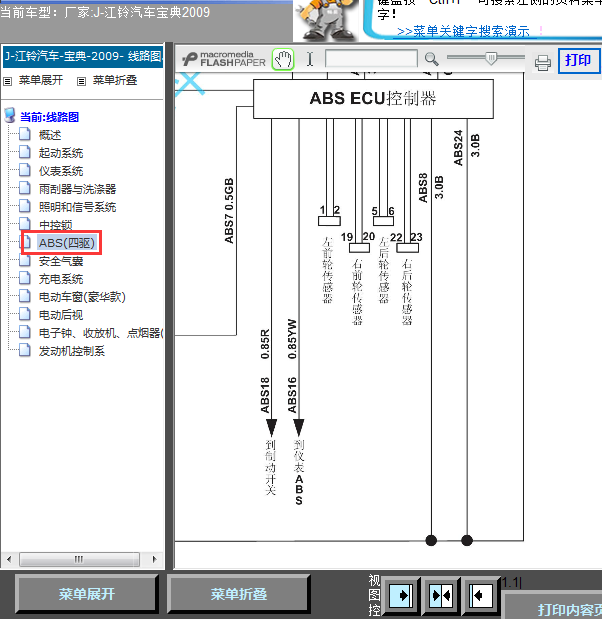This screenshot has width=602, height=619.
Task: Click the printer icon in FlashPaper toolbar
Action: [543, 63]
